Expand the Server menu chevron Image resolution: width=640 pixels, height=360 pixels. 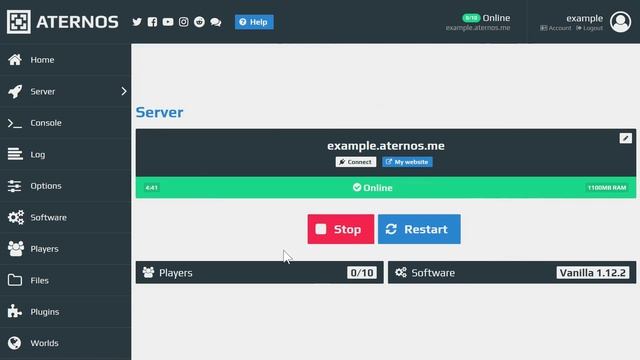[124, 91]
